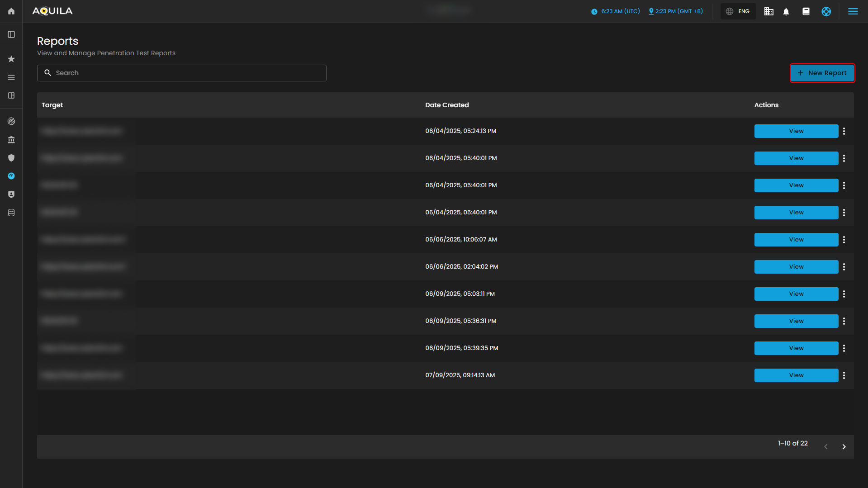Open the help lifebuoy icon
The image size is (868, 488).
pyautogui.click(x=826, y=12)
